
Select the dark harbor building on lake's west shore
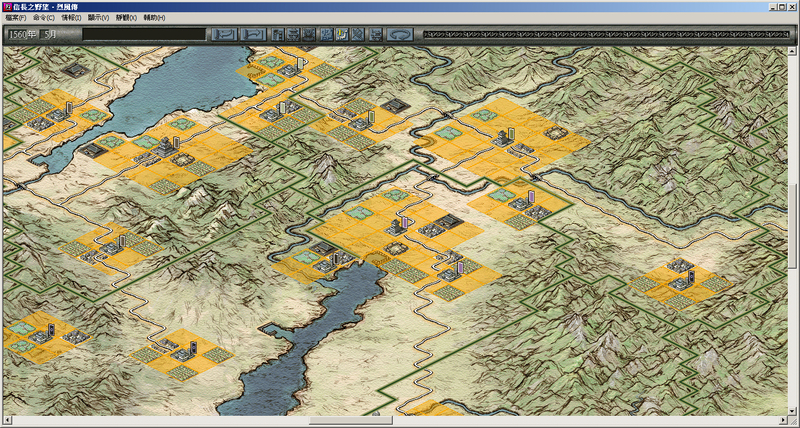92,150
